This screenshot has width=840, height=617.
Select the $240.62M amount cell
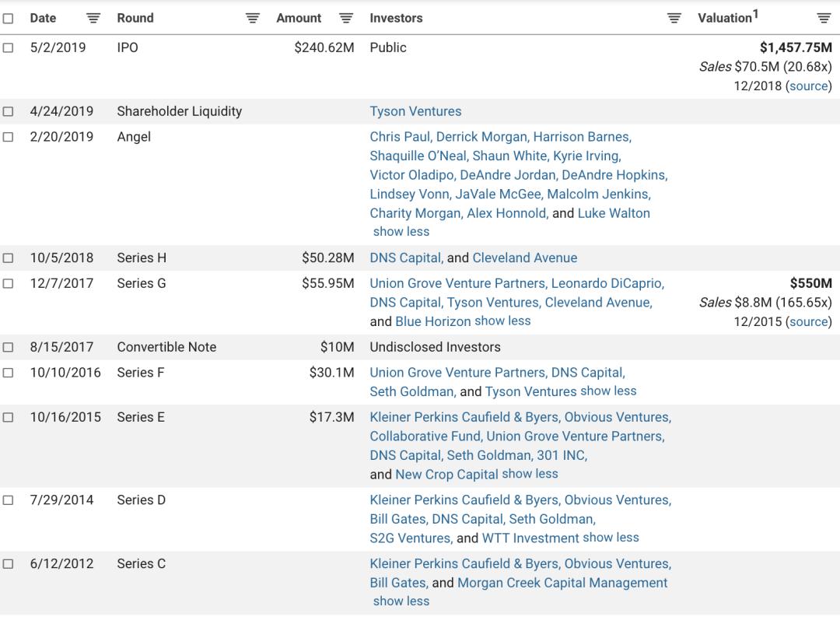324,47
